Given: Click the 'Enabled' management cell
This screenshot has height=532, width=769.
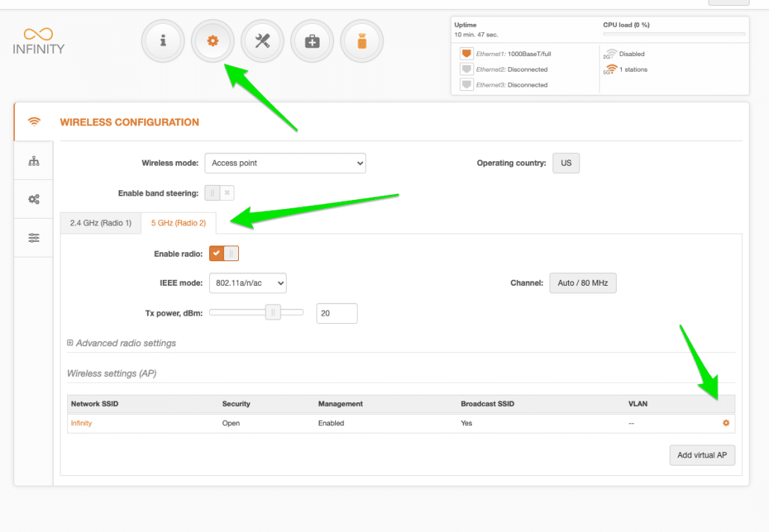Looking at the screenshot, I should click(x=331, y=423).
